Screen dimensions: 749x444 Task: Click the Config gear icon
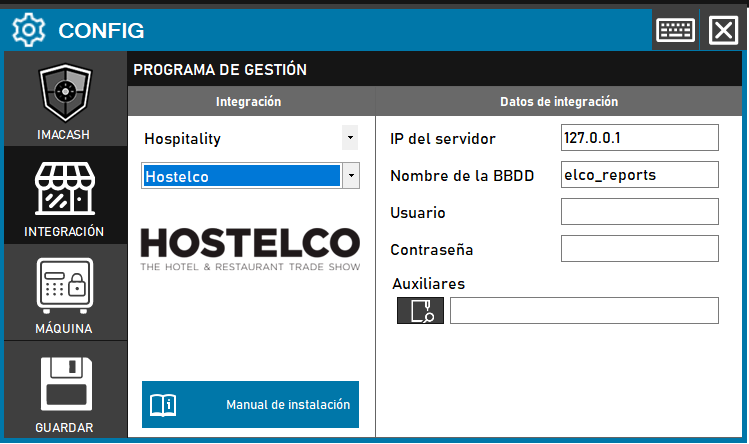click(28, 30)
